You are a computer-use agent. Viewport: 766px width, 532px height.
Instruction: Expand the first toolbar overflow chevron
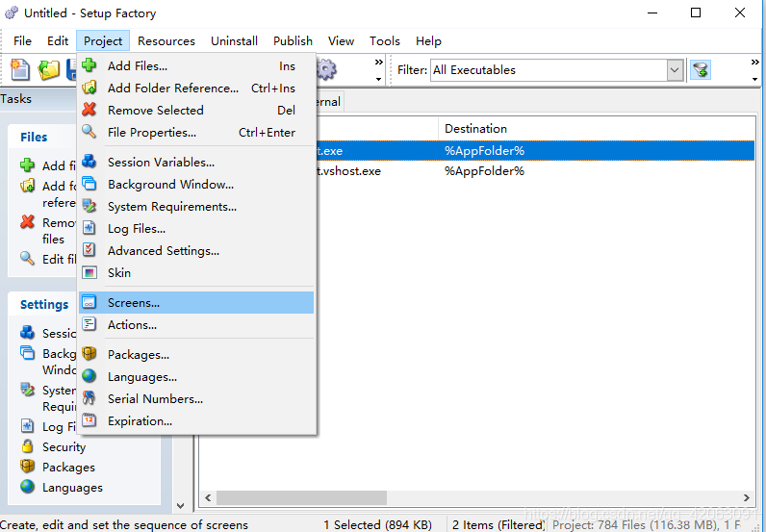click(x=378, y=63)
